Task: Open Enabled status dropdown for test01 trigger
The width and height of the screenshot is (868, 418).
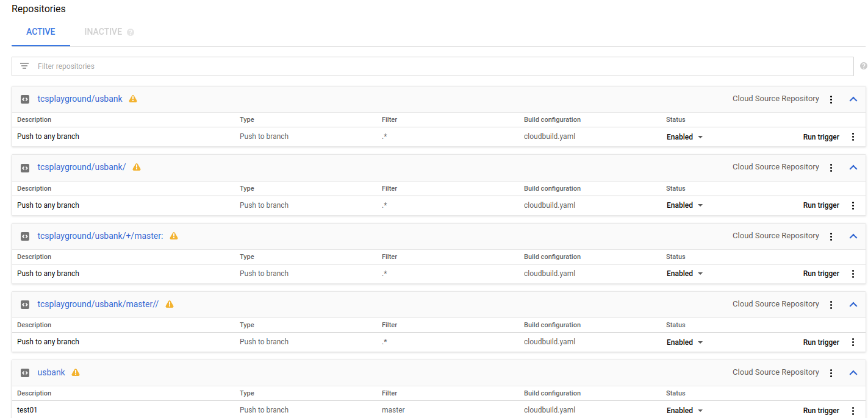Action: (684, 411)
